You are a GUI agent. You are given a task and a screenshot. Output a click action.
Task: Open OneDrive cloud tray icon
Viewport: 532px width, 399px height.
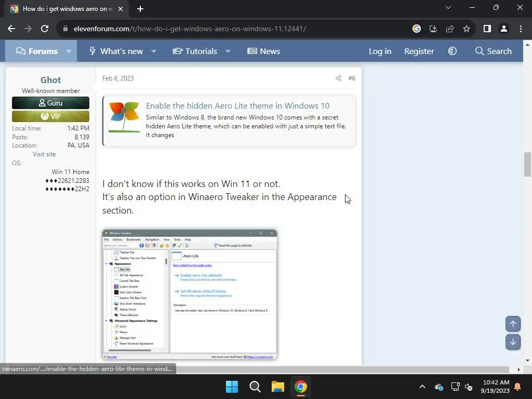click(x=438, y=387)
